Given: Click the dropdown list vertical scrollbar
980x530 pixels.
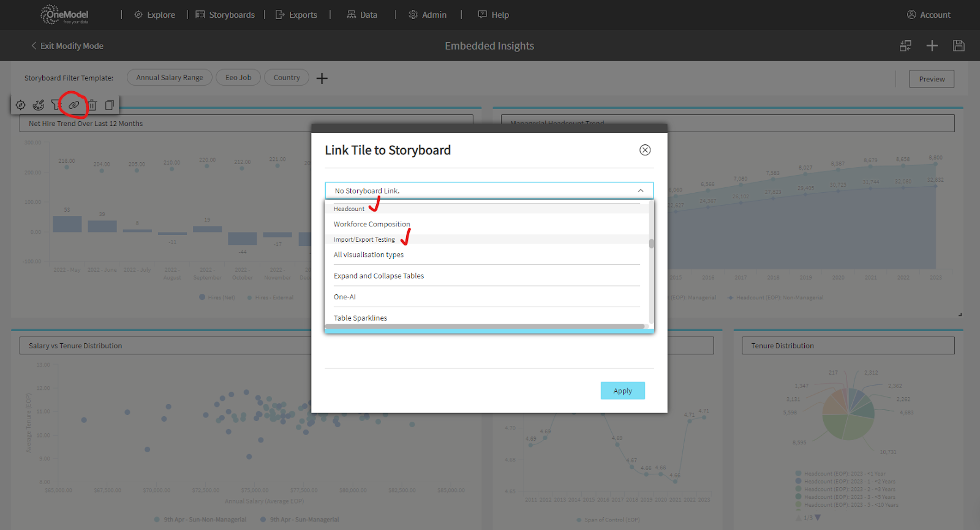Looking at the screenshot, I should [x=651, y=244].
